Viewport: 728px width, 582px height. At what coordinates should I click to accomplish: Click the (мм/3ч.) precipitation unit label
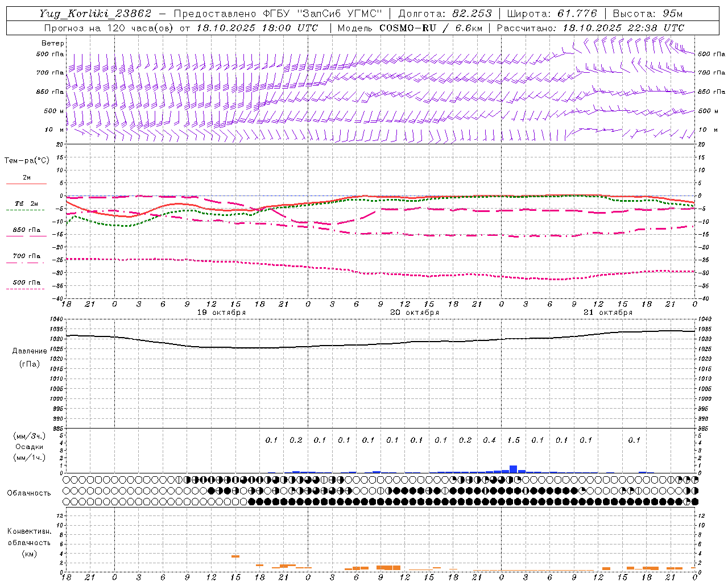(29, 436)
